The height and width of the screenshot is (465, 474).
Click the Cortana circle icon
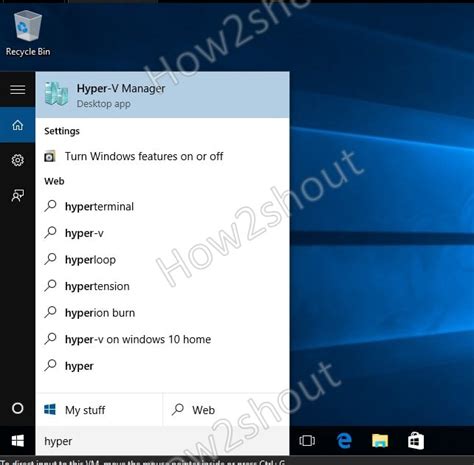click(18, 408)
